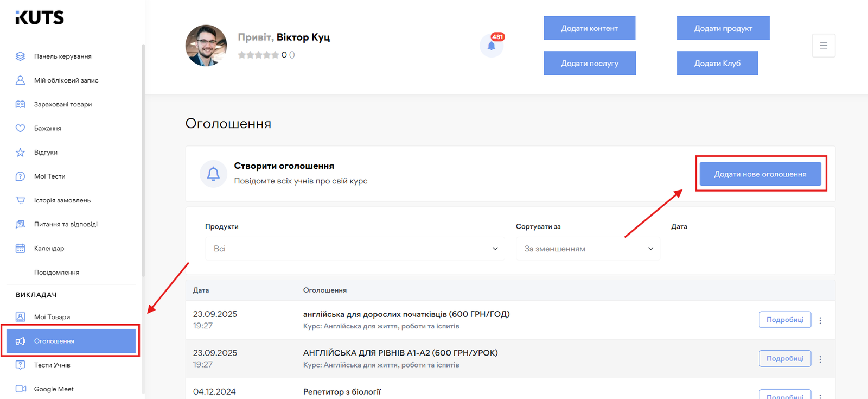Click the Відгуки star icon
Image resolution: width=868 pixels, height=399 pixels.
pos(20,153)
